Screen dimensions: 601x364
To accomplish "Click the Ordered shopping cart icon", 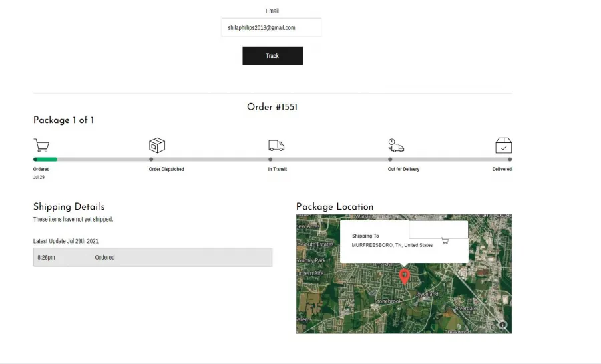I will tap(41, 145).
